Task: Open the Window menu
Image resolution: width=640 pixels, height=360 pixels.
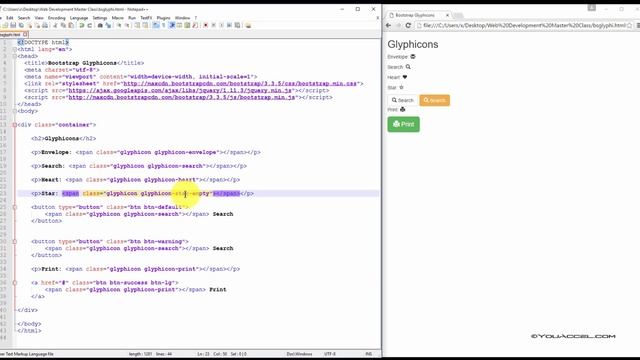Action: point(182,18)
